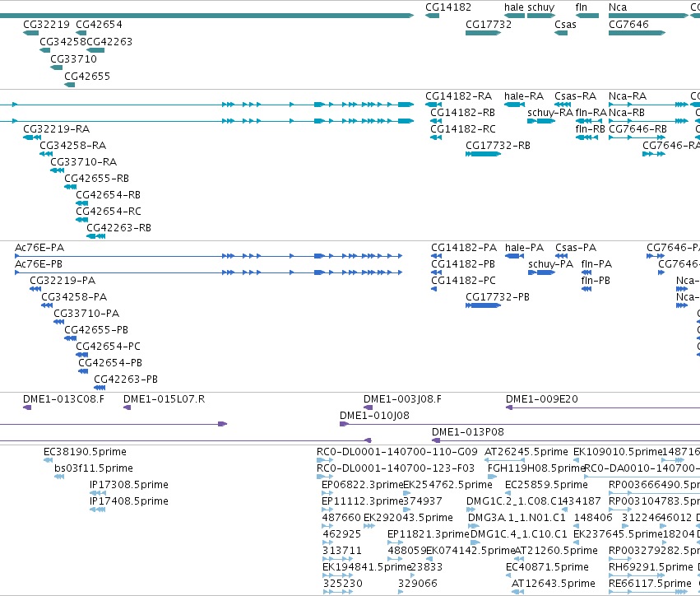Click clone DME1-013P08

(468, 432)
